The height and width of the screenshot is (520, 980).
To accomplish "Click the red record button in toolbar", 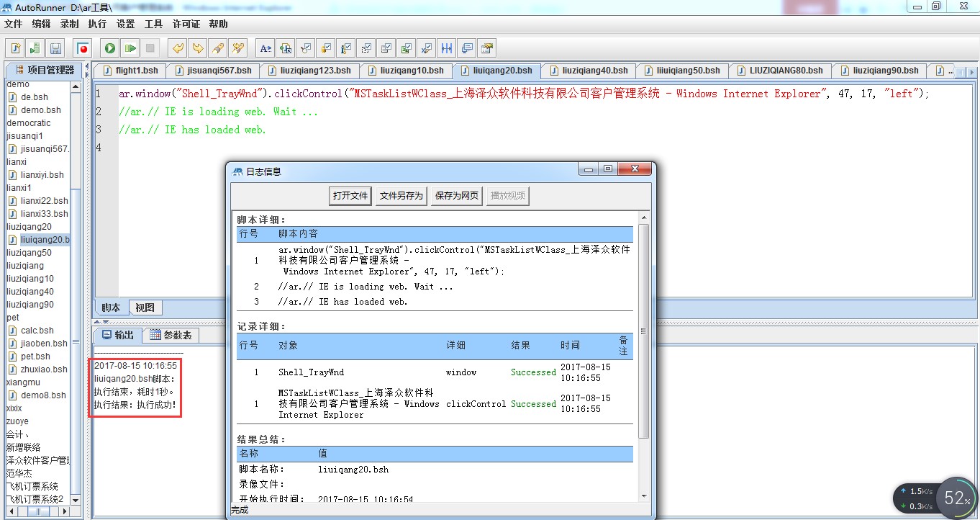I will [x=83, y=48].
